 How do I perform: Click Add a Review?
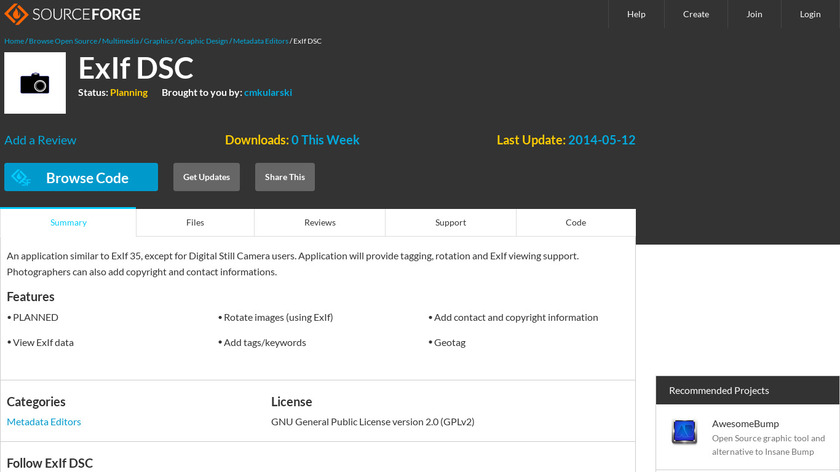point(40,140)
